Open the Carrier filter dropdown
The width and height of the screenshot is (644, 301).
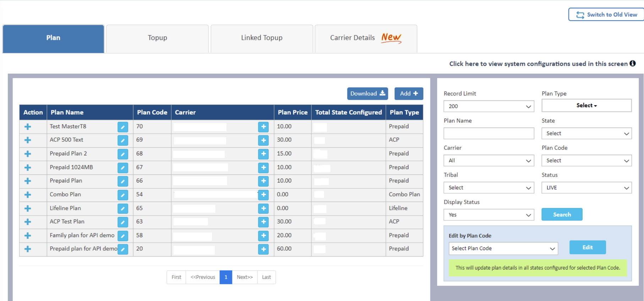click(x=489, y=160)
